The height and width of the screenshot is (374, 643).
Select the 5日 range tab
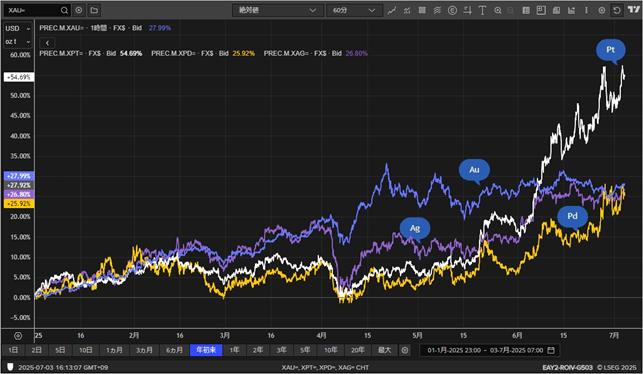[60, 350]
